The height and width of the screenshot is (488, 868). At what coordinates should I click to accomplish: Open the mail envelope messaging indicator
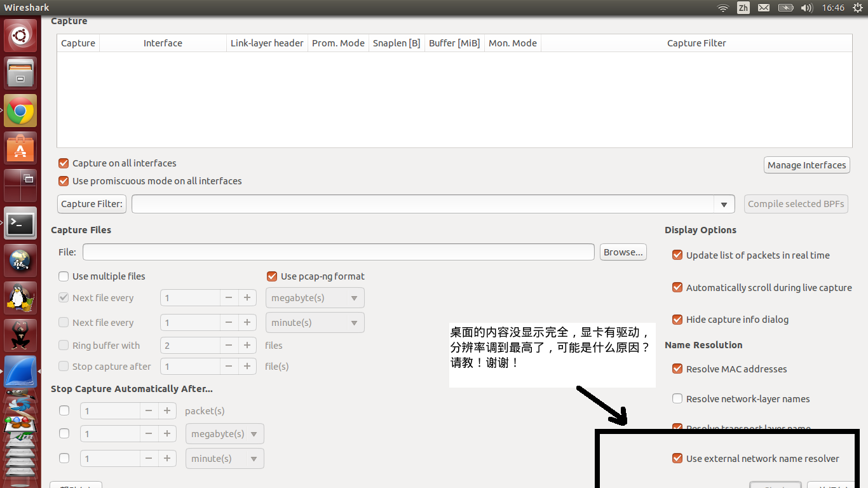coord(764,8)
